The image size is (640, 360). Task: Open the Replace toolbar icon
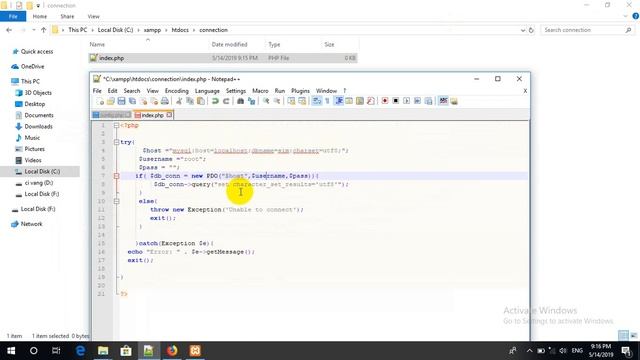(x=251, y=101)
